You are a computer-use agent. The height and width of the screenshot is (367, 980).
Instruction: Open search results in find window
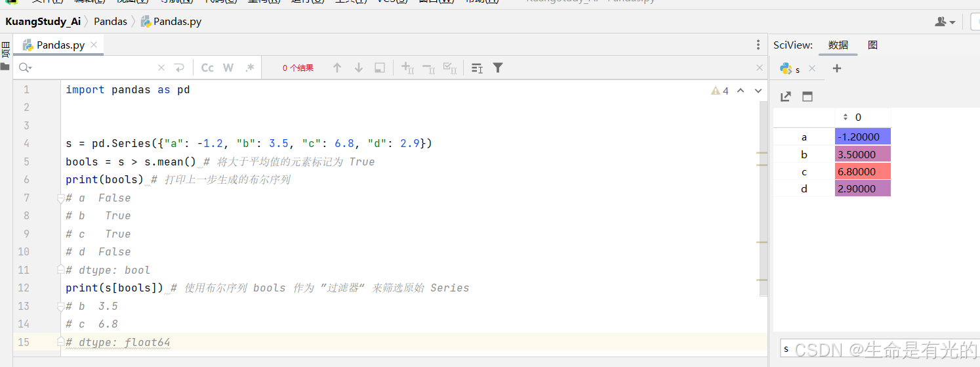pos(379,68)
